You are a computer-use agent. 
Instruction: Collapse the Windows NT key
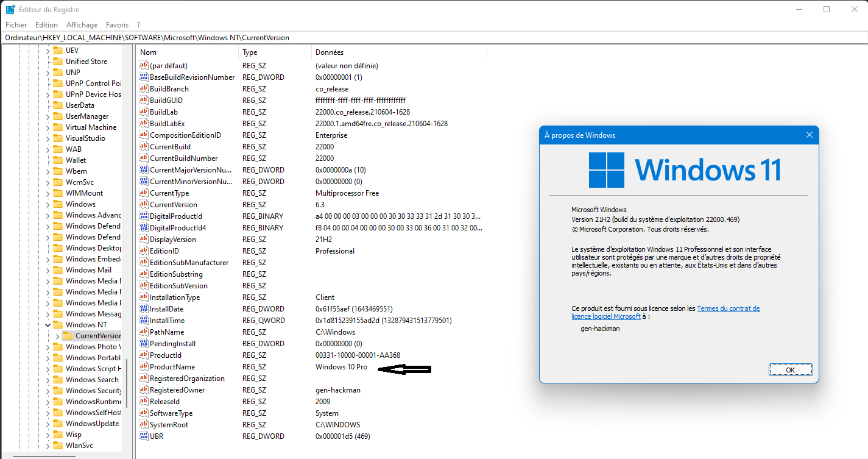(x=48, y=325)
